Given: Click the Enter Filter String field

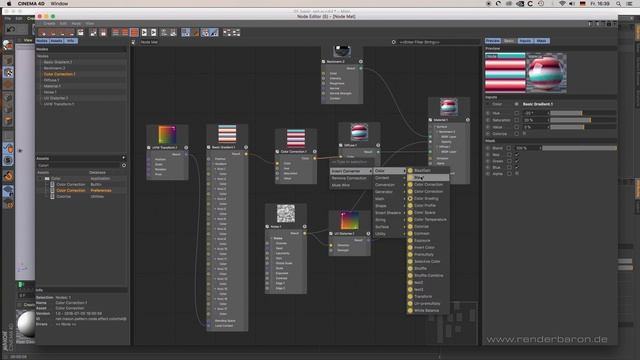Looking at the screenshot, I should 439,42.
